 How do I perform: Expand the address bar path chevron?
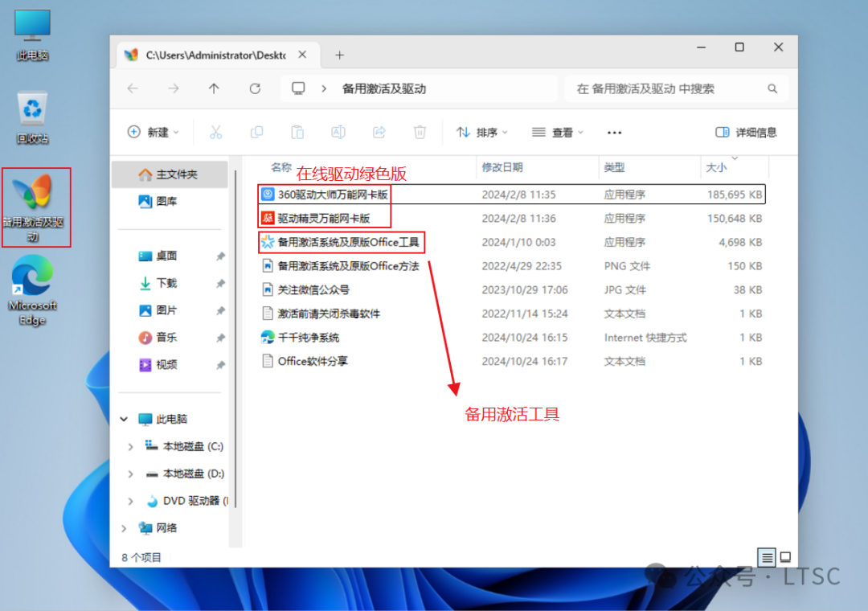[324, 88]
